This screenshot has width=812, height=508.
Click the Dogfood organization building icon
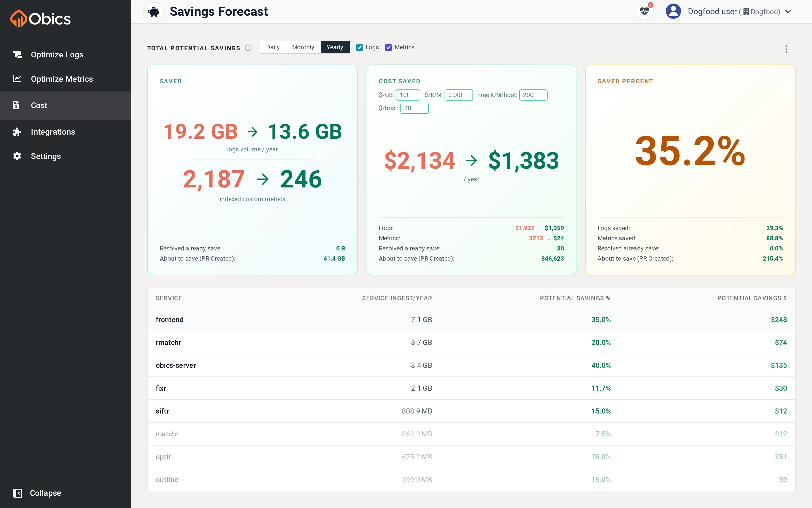tap(746, 12)
